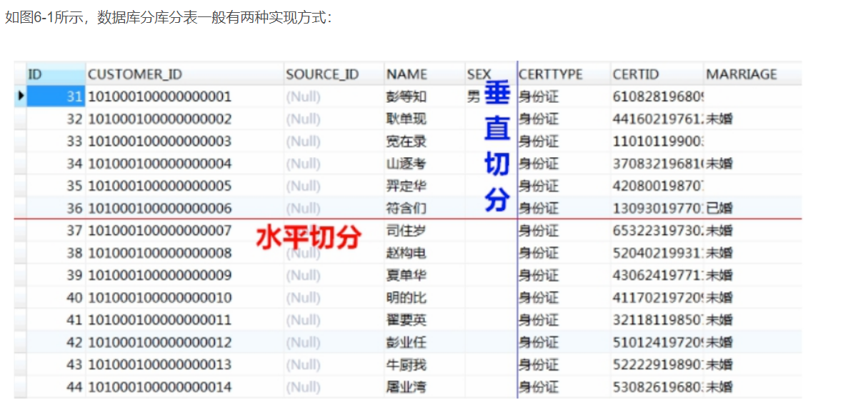
Task: Select the NAME column header
Action: click(x=424, y=74)
